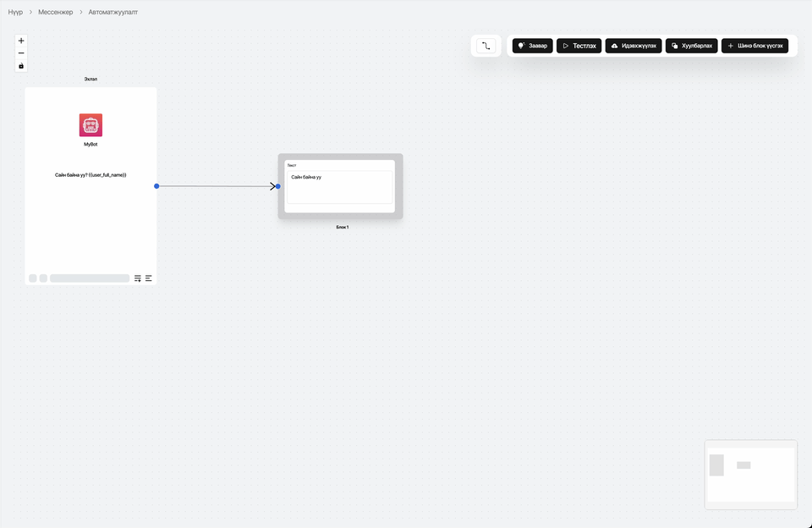The width and height of the screenshot is (812, 528).
Task: Click the list-add icon in Эхлэл block
Action: coord(138,278)
